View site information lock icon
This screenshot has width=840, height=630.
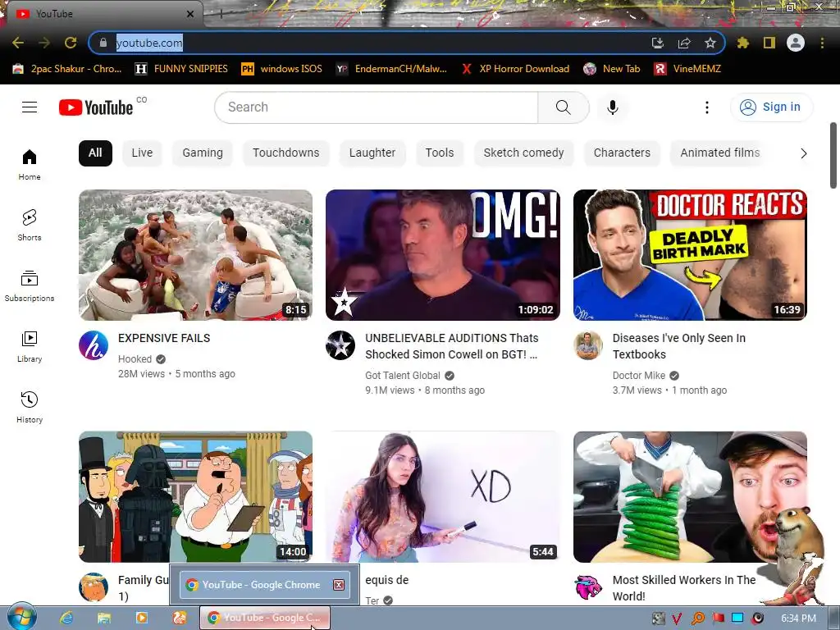click(103, 43)
